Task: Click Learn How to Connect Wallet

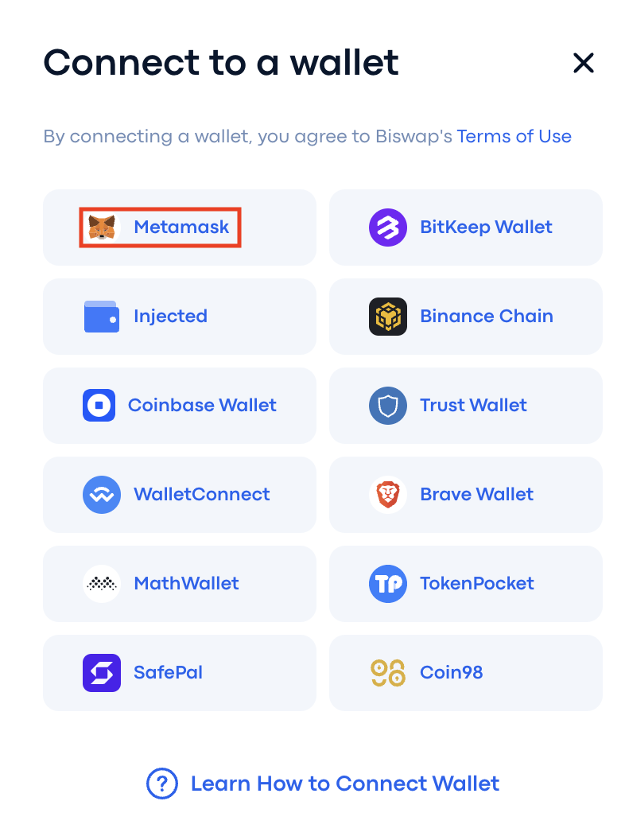Action: pyautogui.click(x=344, y=783)
